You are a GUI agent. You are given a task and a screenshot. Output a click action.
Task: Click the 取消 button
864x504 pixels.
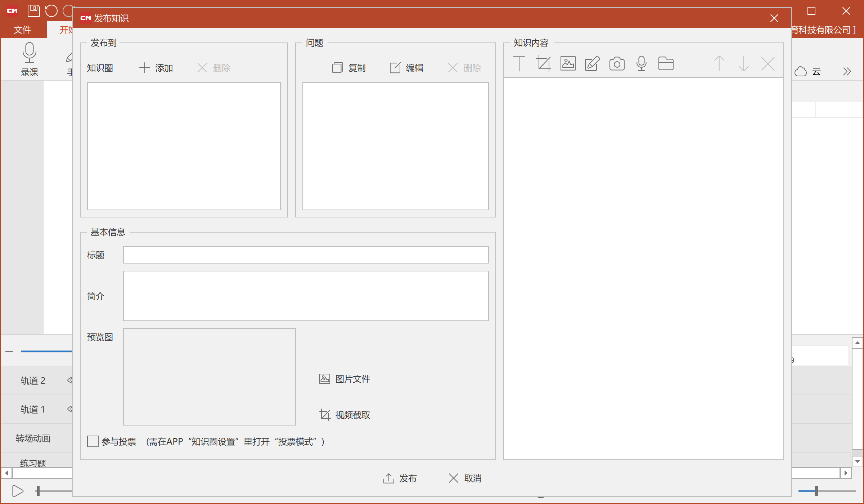pos(465,478)
